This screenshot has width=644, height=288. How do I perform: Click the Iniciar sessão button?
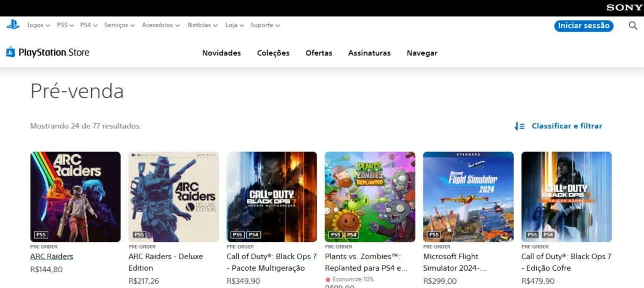tap(583, 26)
